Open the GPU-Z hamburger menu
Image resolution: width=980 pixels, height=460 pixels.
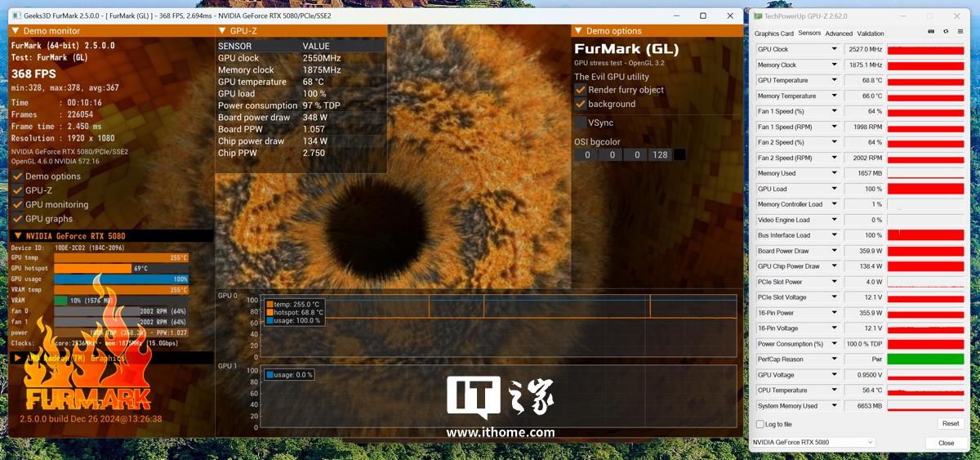tap(960, 32)
